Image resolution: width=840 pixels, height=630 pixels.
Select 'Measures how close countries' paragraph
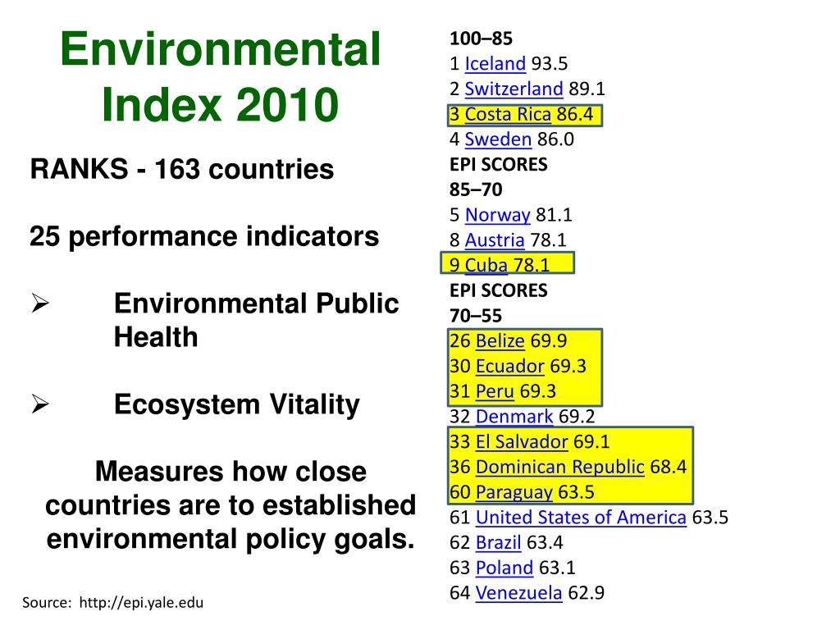tap(231, 505)
